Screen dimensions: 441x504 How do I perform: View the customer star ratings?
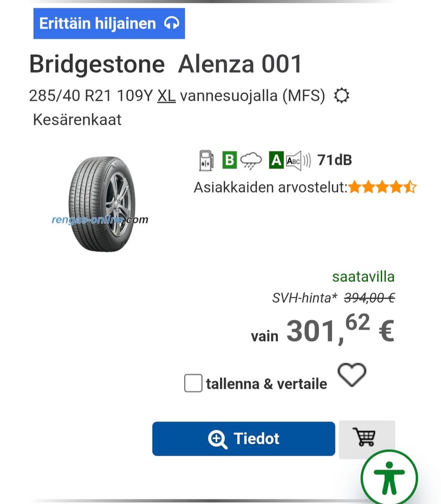click(x=382, y=187)
